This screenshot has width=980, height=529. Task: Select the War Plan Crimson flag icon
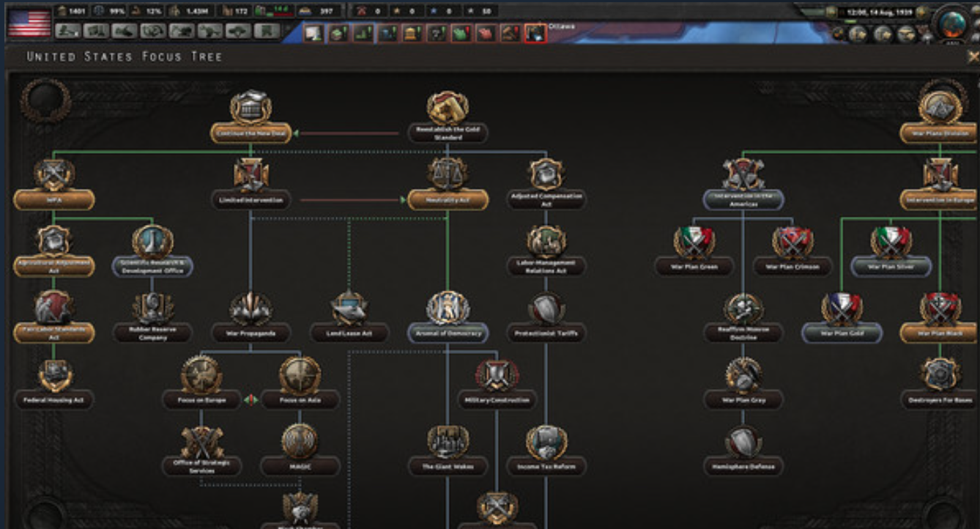[792, 242]
